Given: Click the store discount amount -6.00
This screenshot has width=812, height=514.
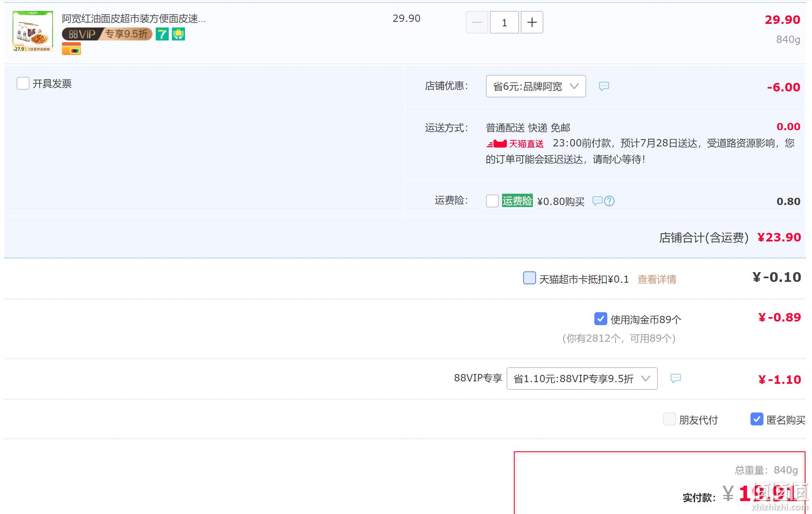Looking at the screenshot, I should pyautogui.click(x=784, y=87).
